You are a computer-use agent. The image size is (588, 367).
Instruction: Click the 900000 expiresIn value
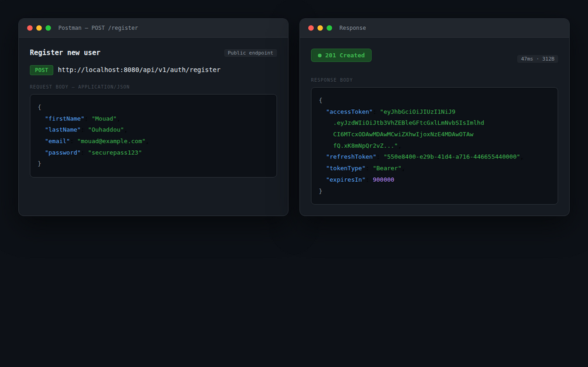384,180
